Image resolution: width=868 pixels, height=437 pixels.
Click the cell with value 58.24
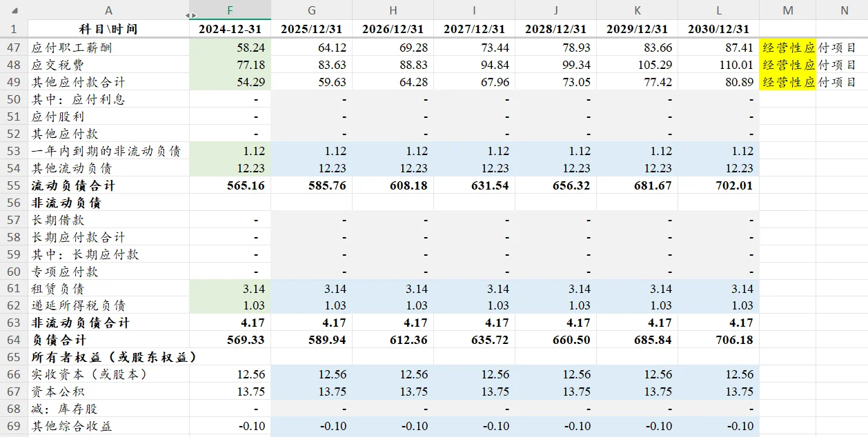[230, 48]
